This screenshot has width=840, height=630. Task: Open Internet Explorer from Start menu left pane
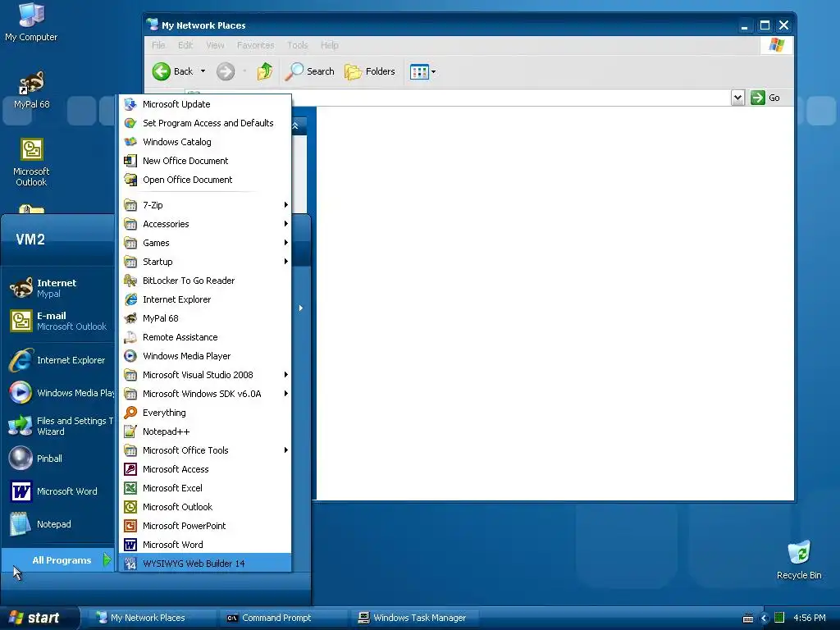coord(59,360)
